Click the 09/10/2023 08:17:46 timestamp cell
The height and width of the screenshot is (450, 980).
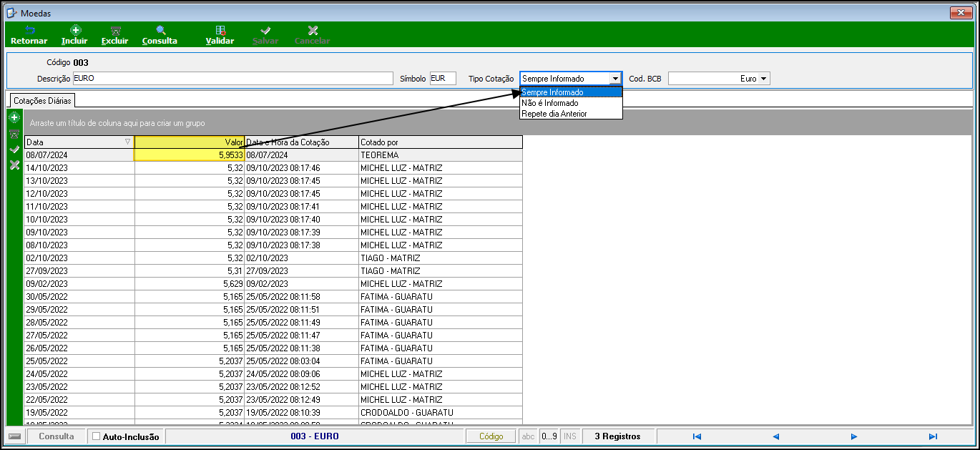click(301, 168)
